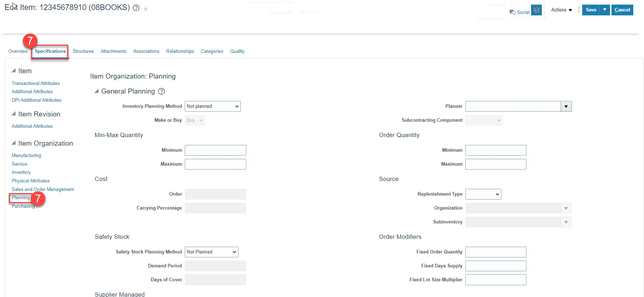Click the Fixed Order Quantity field
The width and height of the screenshot is (644, 297).
pyautogui.click(x=496, y=252)
